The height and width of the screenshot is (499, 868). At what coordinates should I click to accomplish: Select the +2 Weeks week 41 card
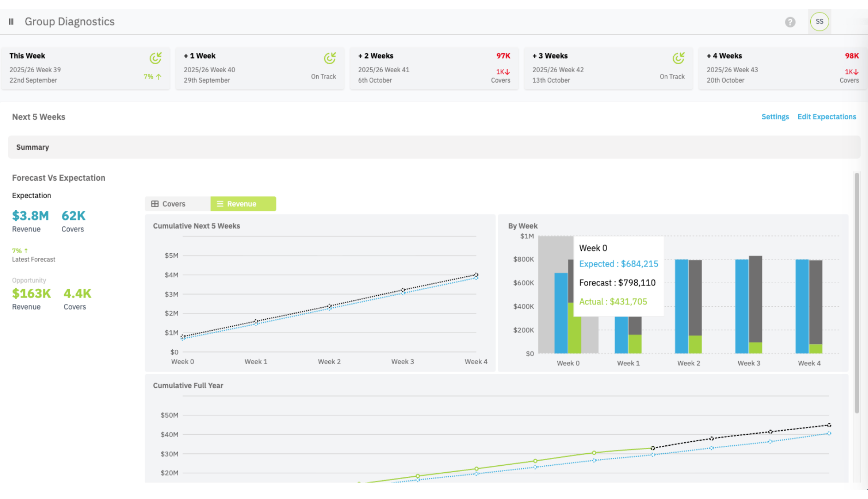434,68
